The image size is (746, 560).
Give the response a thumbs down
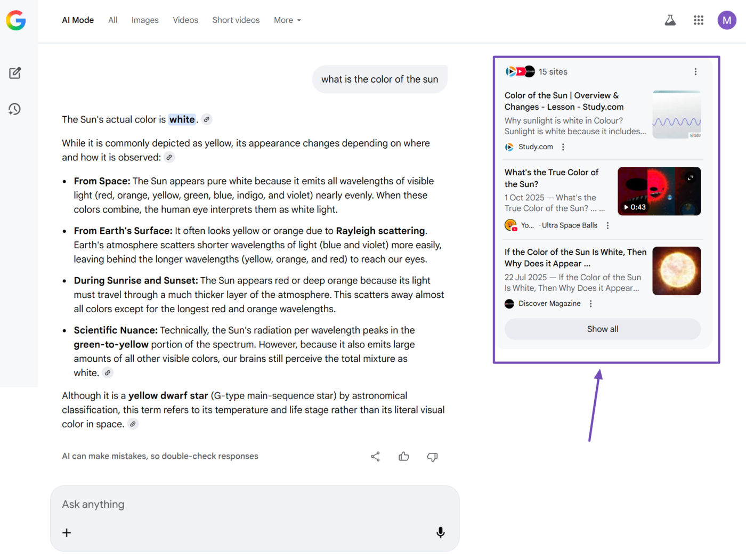(x=432, y=457)
